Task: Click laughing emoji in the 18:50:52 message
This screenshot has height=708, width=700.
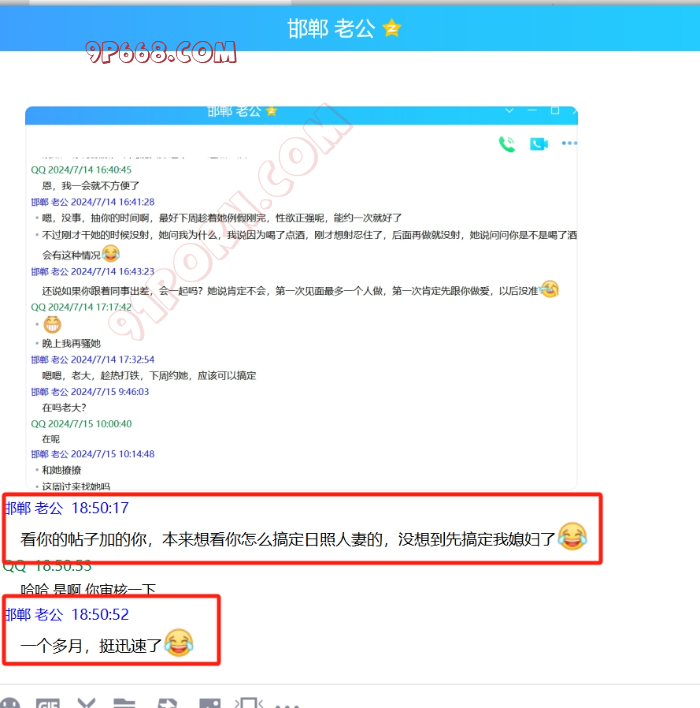Action: [x=178, y=644]
